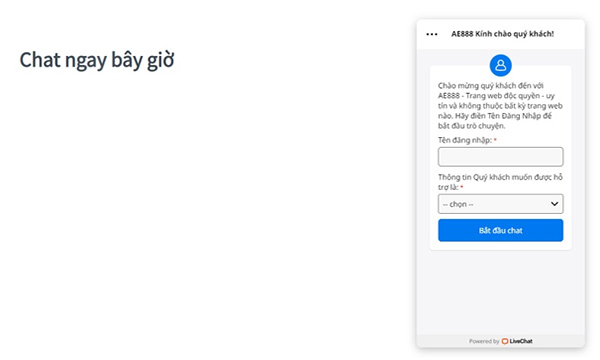Expand the "-- chọn --" support topic dropdown

point(501,204)
